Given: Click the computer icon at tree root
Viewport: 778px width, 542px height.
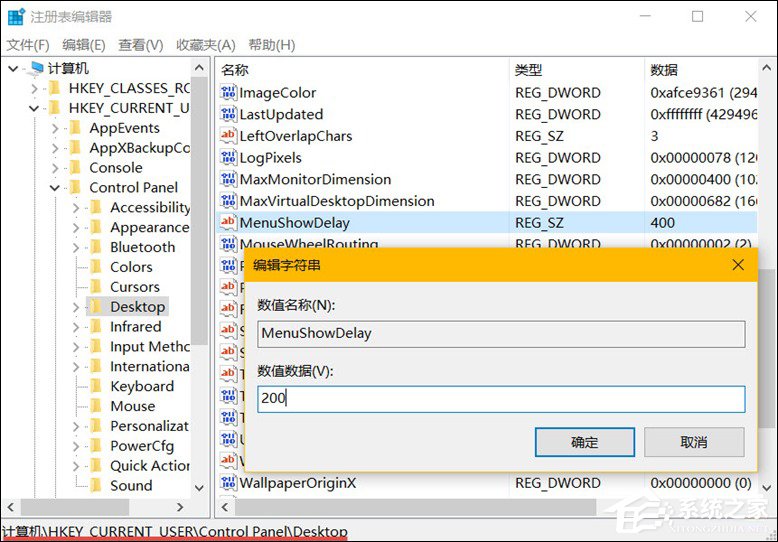Looking at the screenshot, I should [x=36, y=68].
